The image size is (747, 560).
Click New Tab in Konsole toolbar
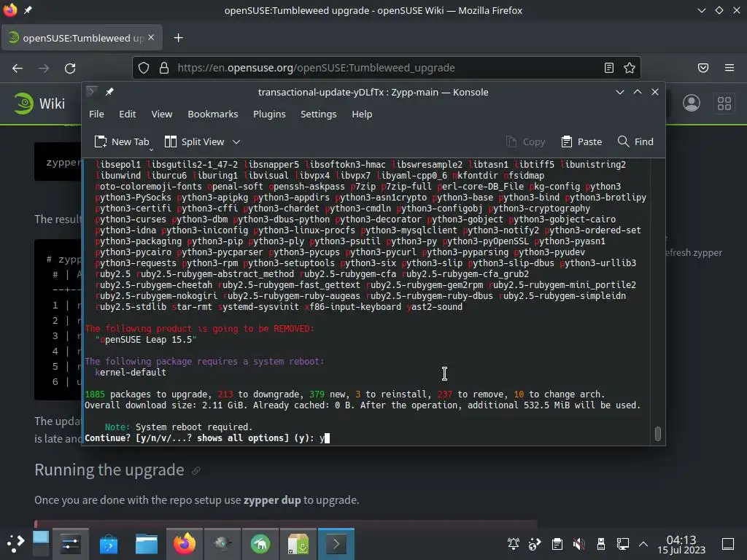pyautogui.click(x=122, y=142)
